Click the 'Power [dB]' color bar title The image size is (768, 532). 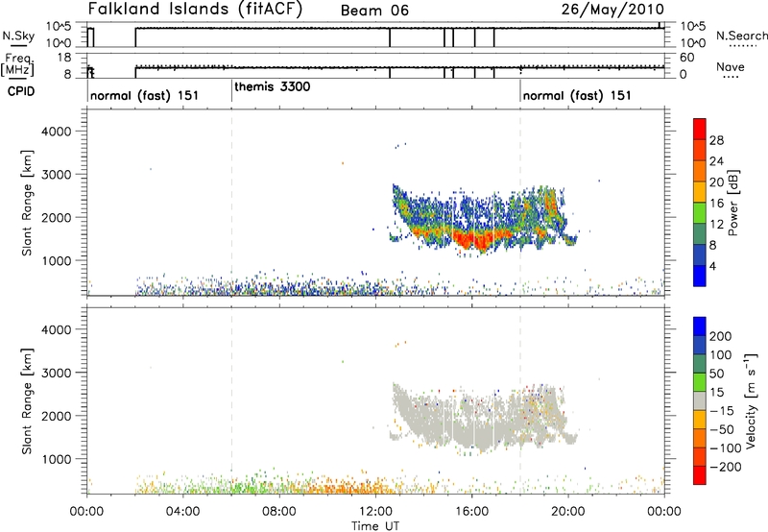pyautogui.click(x=733, y=203)
